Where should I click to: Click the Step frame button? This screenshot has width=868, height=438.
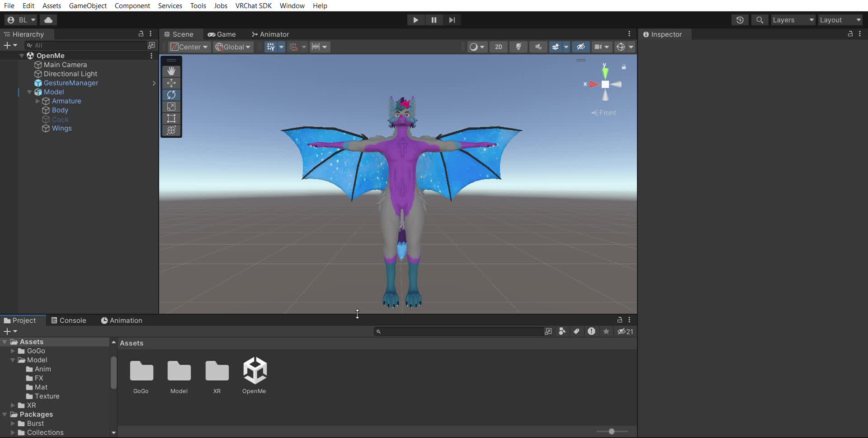click(x=452, y=20)
